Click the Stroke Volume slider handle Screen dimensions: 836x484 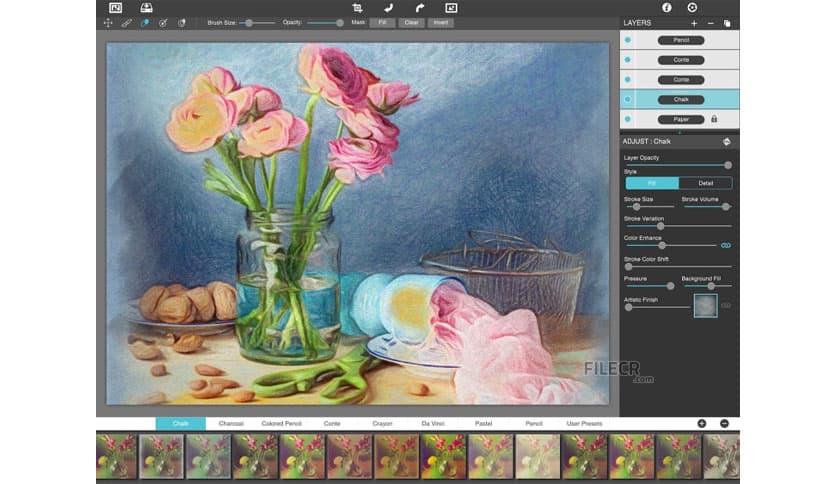coord(726,206)
